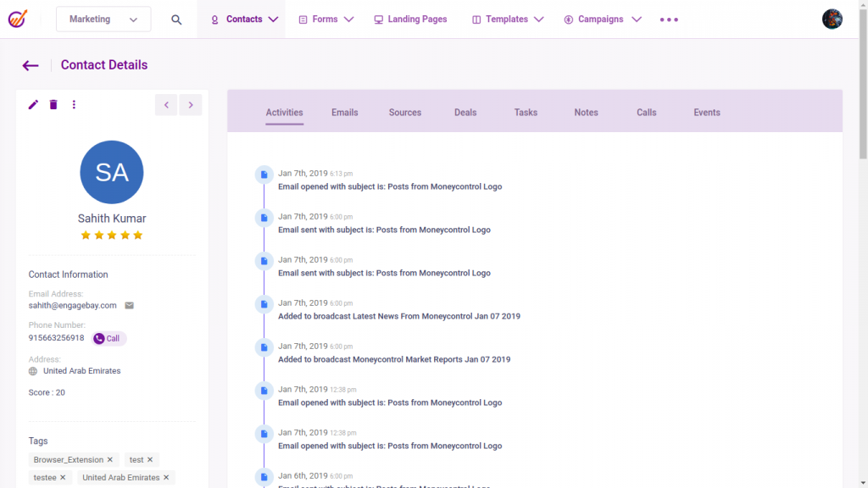Click the back arrow beside Contact Details

[x=31, y=65]
